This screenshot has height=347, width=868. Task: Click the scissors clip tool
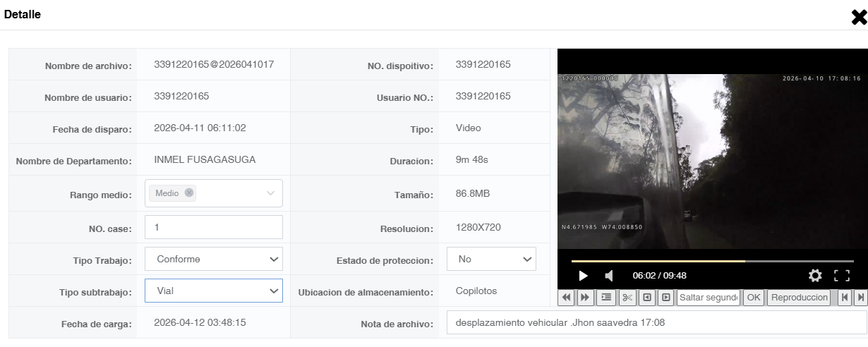click(627, 298)
